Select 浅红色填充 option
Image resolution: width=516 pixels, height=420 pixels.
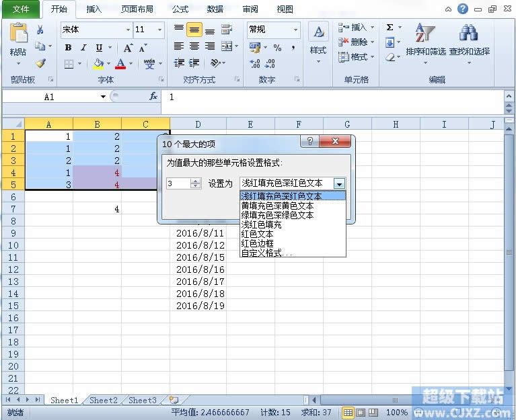click(293, 225)
